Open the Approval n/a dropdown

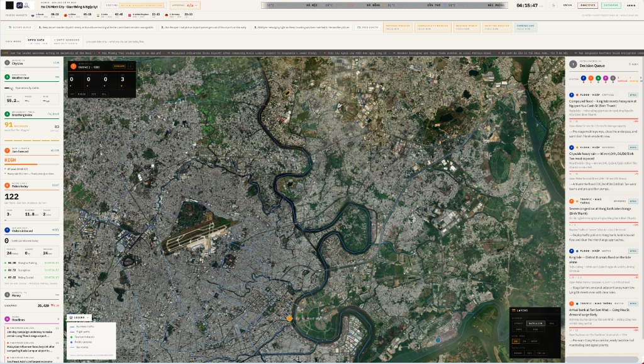point(185,5)
